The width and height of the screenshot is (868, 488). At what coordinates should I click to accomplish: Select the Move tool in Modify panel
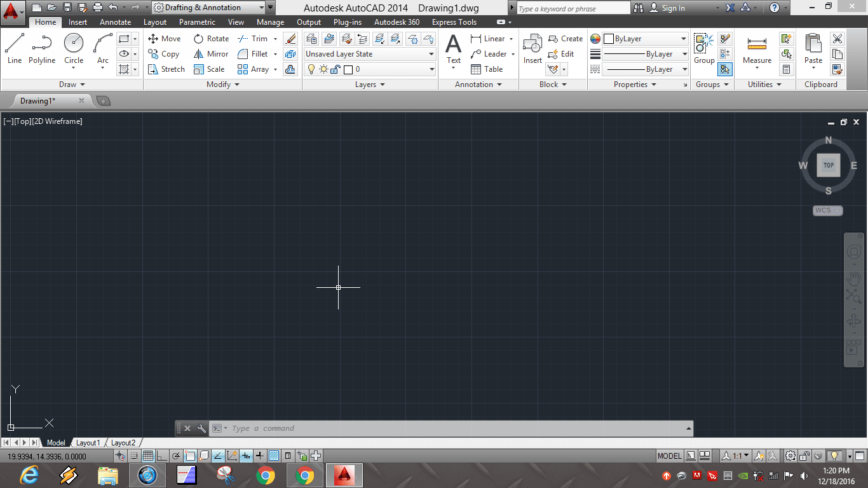[x=164, y=38]
